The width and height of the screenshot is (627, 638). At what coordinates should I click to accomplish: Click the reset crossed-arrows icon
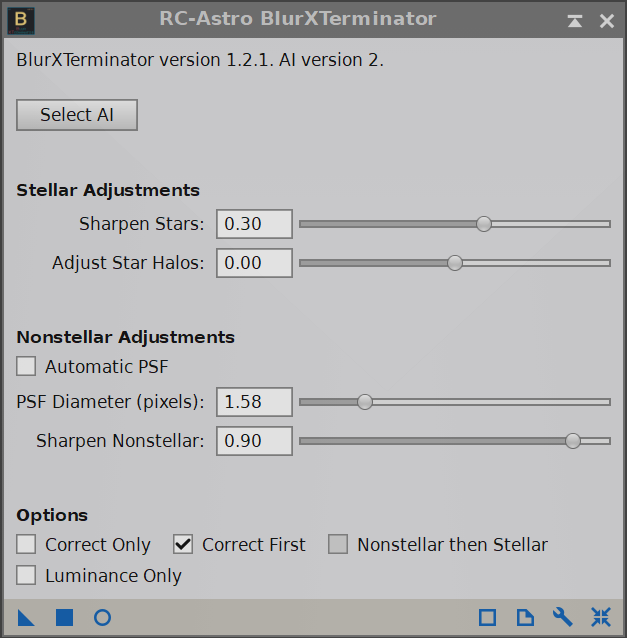coord(601,618)
